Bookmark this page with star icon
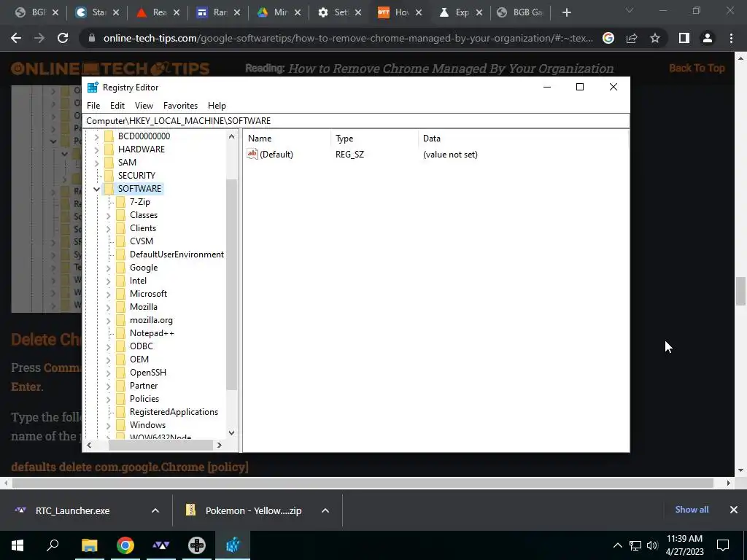This screenshot has height=560, width=747. coord(655,38)
